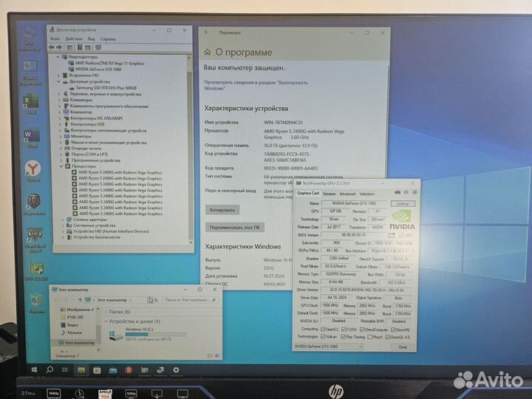This screenshot has height=399, width=532.
Task: Open the Recycle Bin desktop icon
Action: (x=35, y=301)
